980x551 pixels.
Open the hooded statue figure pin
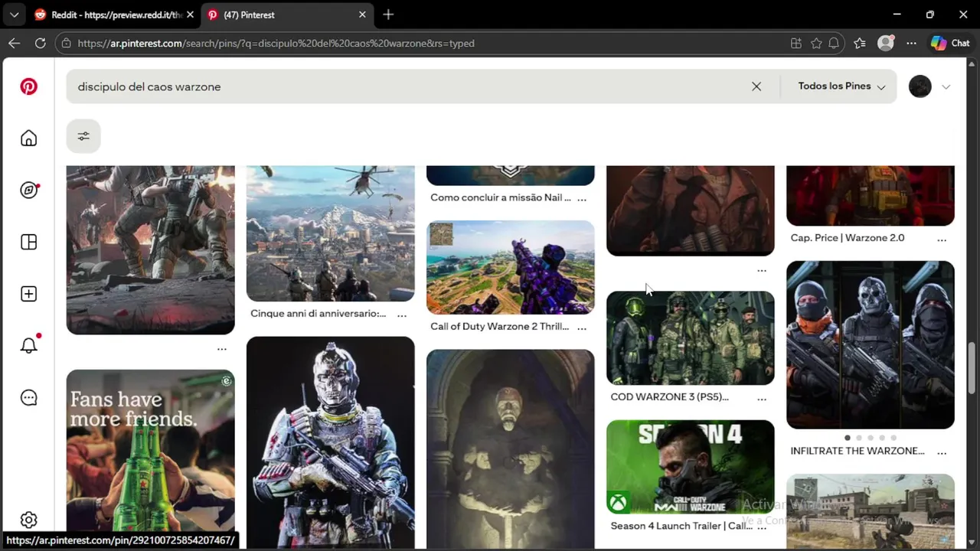pyautogui.click(x=511, y=448)
